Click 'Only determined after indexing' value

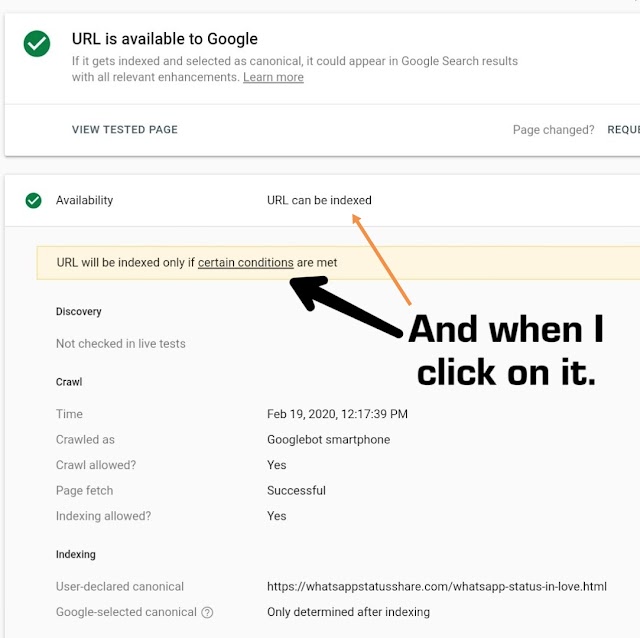(348, 612)
